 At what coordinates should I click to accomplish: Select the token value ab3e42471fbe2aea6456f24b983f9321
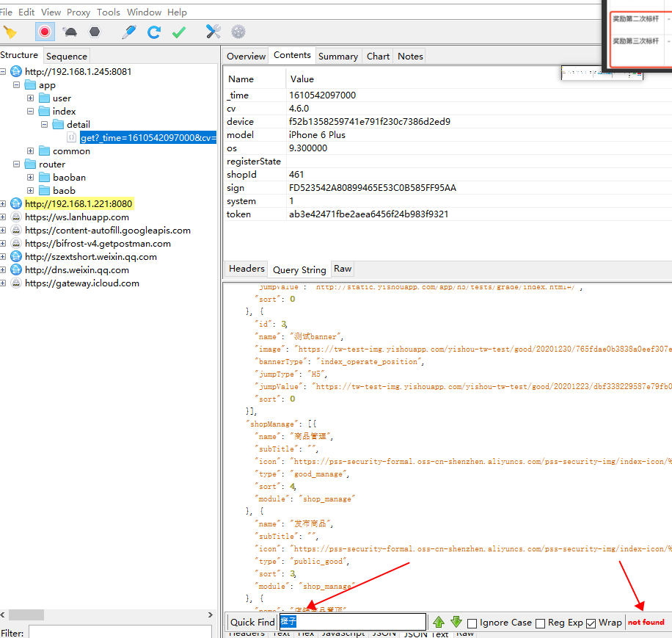[x=368, y=214]
